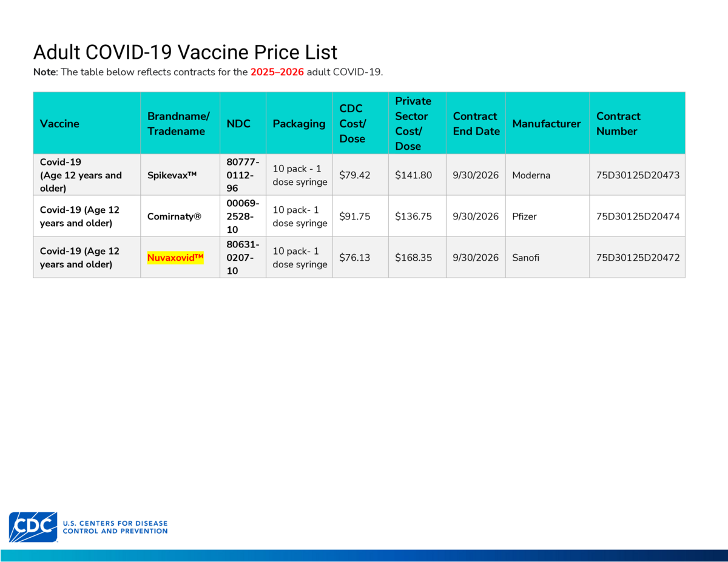Click the Packaging column header
This screenshot has height=562, width=728.
click(x=299, y=123)
